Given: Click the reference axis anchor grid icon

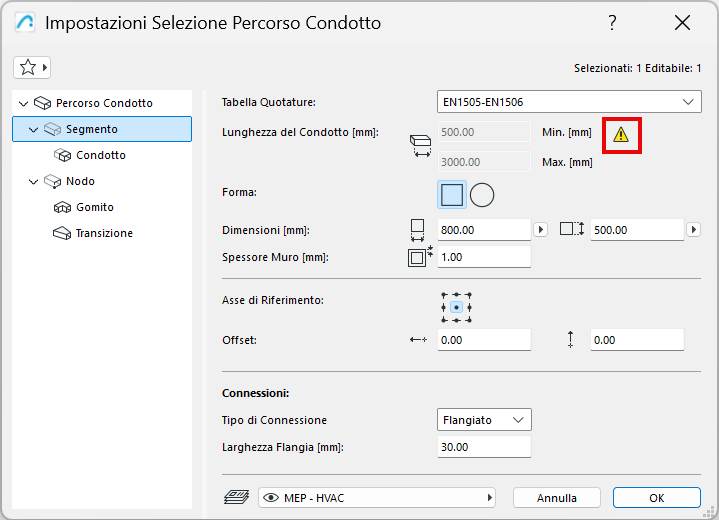Looking at the screenshot, I should pyautogui.click(x=456, y=307).
